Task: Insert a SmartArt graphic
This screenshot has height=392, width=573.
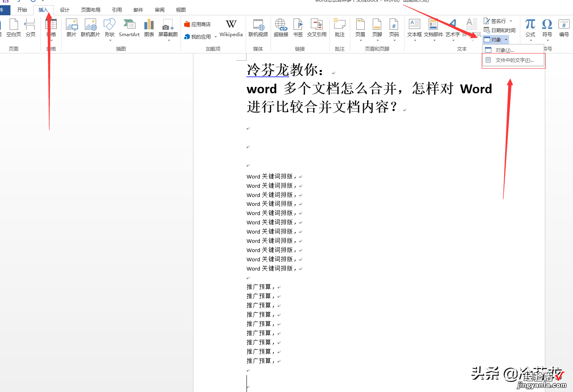Action: point(129,28)
